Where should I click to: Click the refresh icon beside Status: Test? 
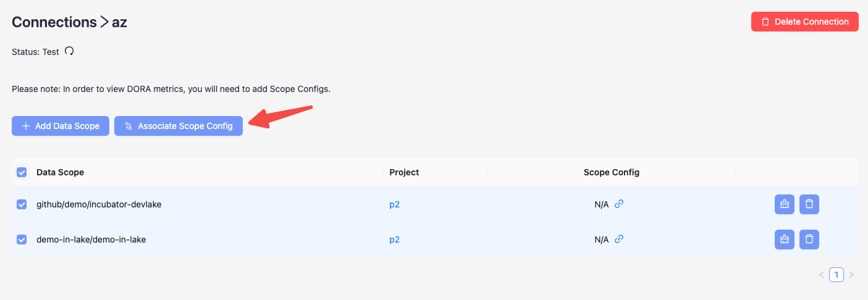69,52
